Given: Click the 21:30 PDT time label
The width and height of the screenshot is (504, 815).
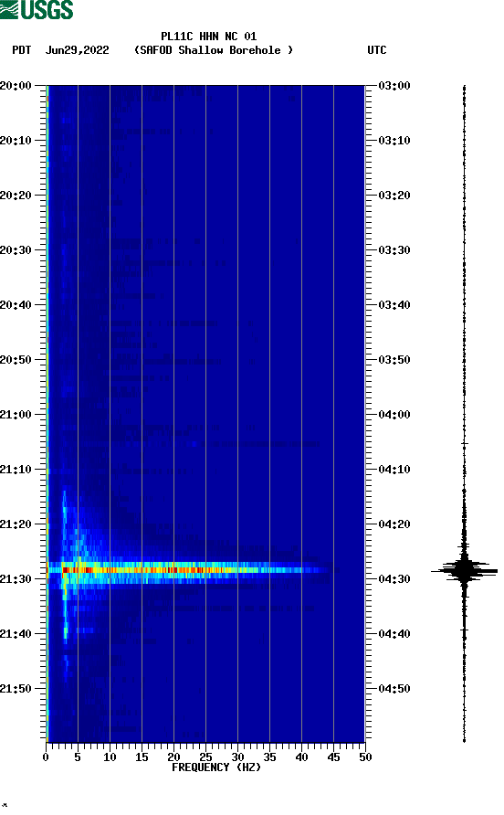Looking at the screenshot, I should 16,579.
